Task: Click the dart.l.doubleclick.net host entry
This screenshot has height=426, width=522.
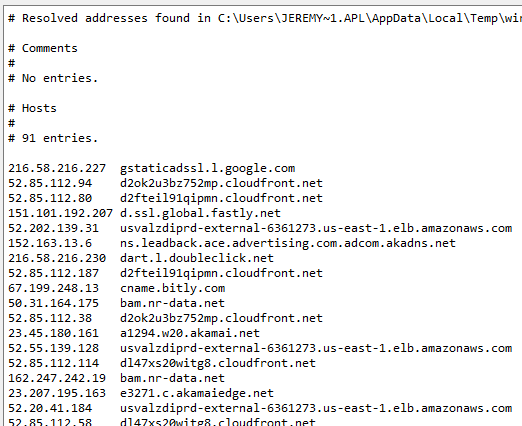Action: point(197,258)
